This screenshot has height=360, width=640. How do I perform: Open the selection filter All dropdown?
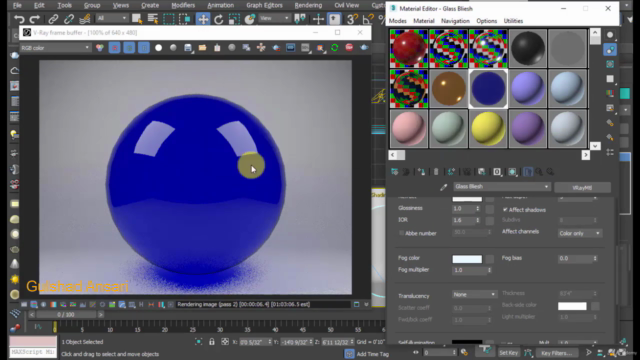coord(112,18)
